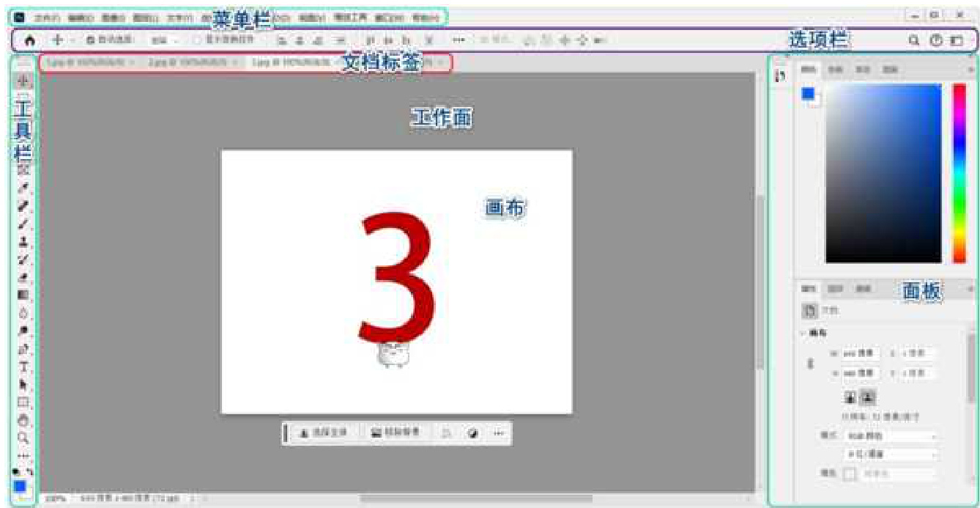Click the 移除背景 button
Screen dimensions: 980x508
click(396, 433)
